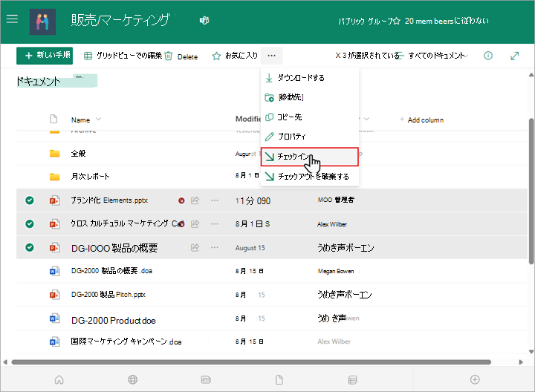Viewport: 535px width, 392px height.
Task: Click the plus circle icon in the bottom bar
Action: pos(475,379)
